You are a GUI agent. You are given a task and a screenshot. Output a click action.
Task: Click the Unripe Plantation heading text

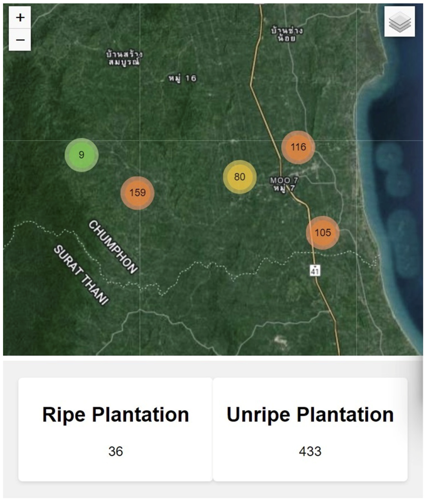(x=310, y=414)
